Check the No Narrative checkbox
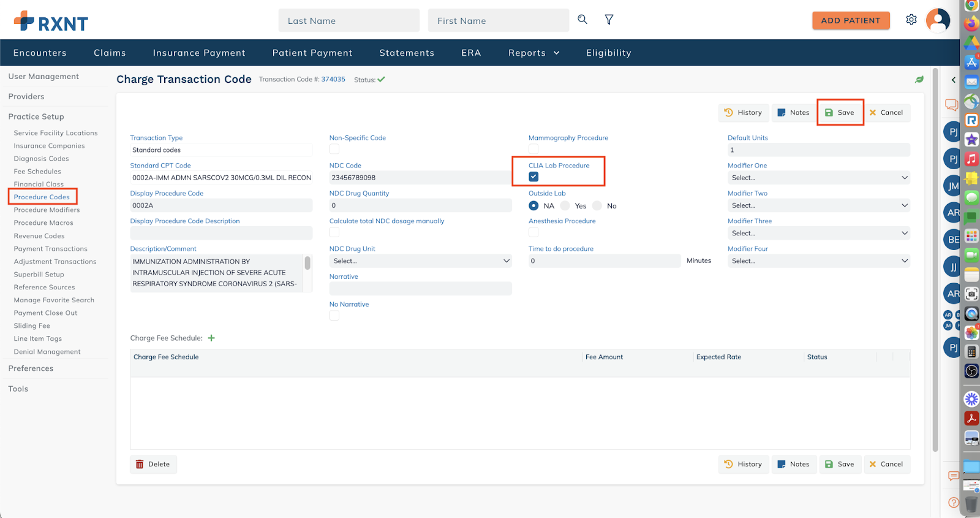Viewport: 980px width, 518px height. (x=334, y=315)
